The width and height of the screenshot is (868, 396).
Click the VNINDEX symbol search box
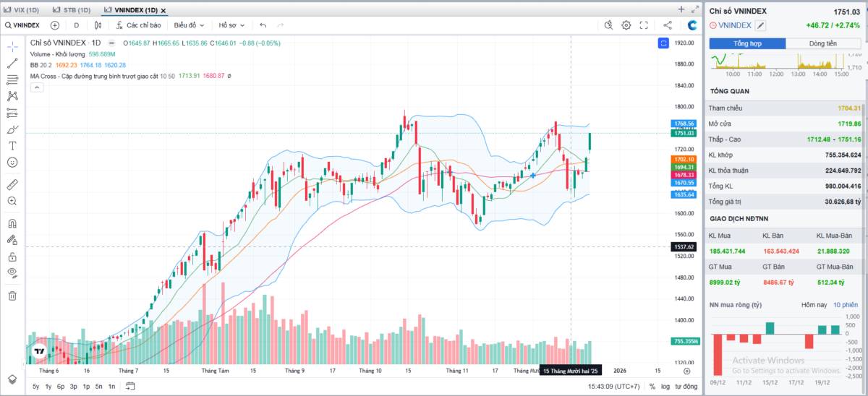coord(22,25)
